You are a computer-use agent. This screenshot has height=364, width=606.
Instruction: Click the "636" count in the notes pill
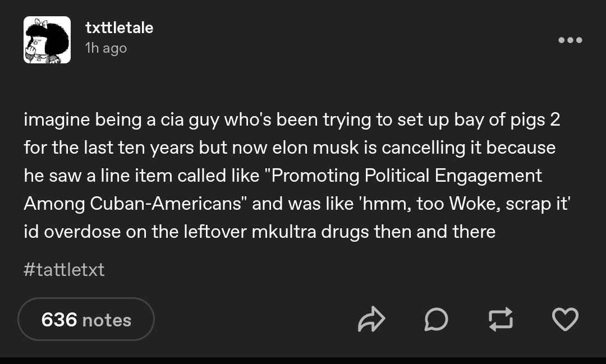tap(59, 320)
